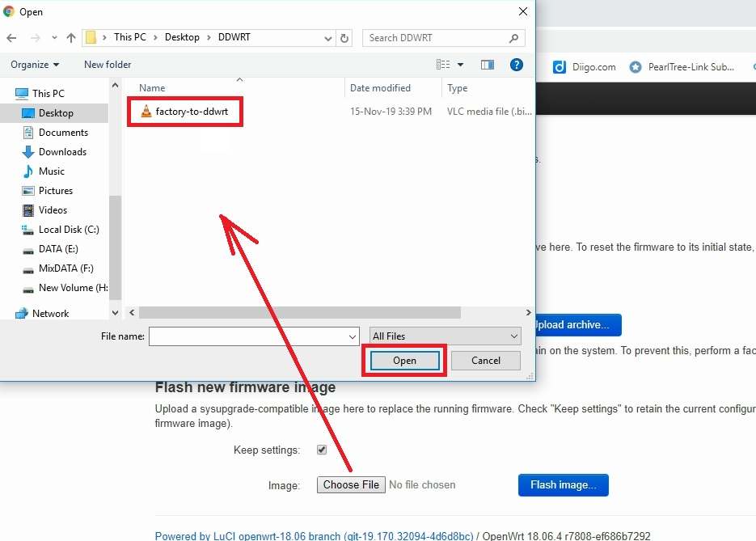Click New folder in toolbar
756x541 pixels.
coord(108,65)
